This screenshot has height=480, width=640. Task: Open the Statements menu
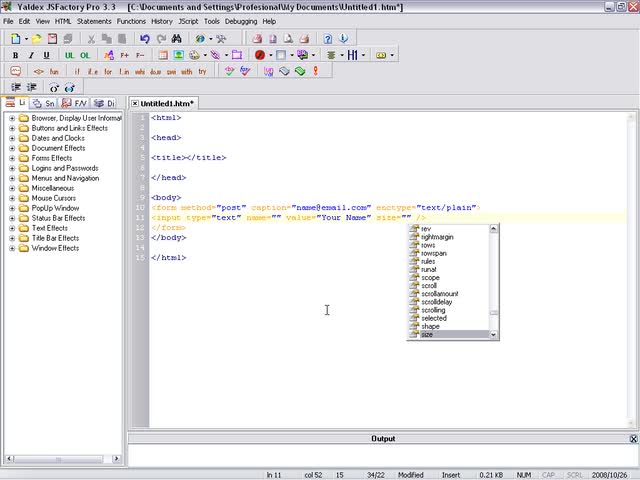pyautogui.click(x=94, y=21)
